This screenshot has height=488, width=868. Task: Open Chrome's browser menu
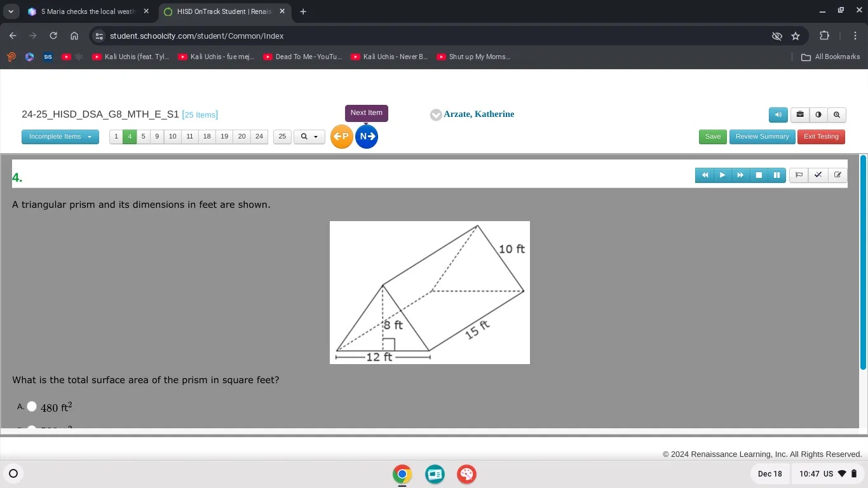tap(856, 36)
